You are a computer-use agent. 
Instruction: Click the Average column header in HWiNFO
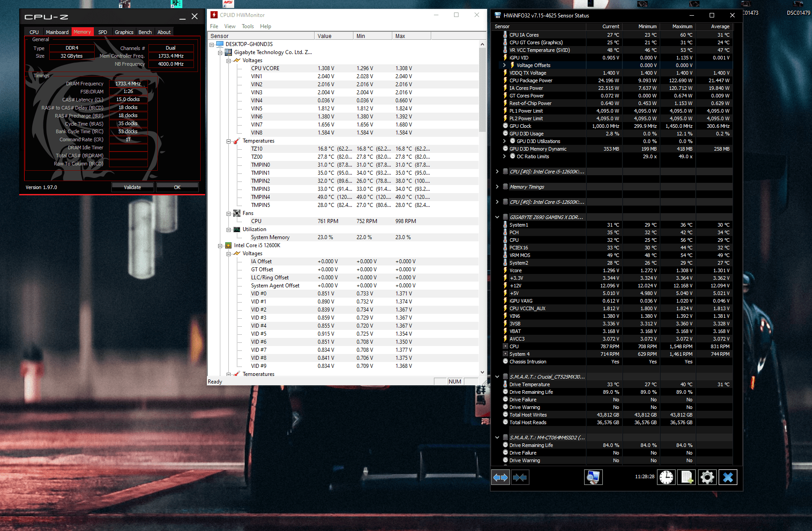[x=714, y=26]
